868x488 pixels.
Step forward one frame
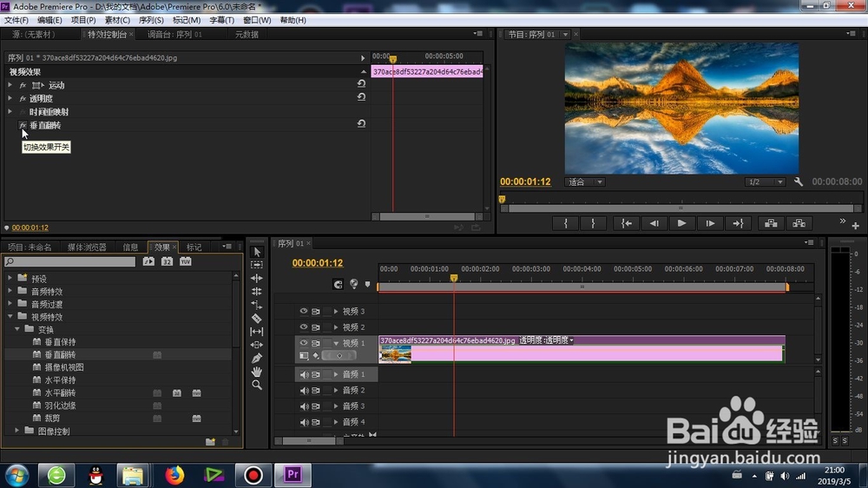(x=710, y=223)
